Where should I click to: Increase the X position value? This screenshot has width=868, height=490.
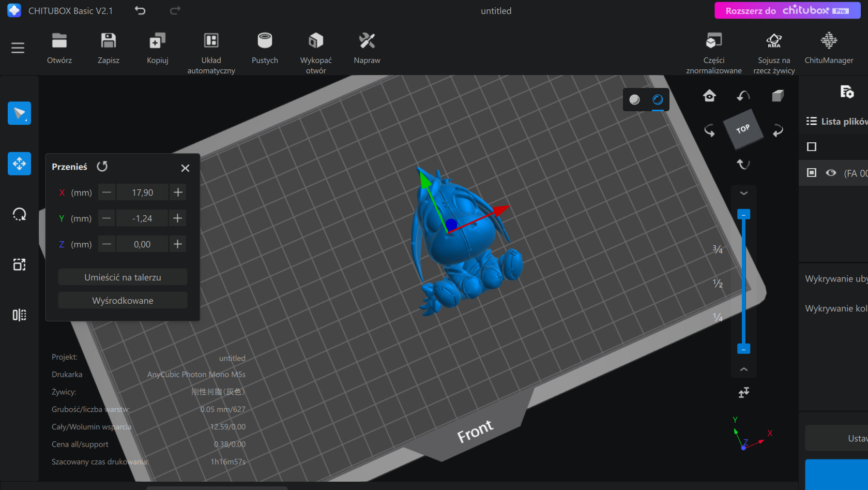click(178, 192)
